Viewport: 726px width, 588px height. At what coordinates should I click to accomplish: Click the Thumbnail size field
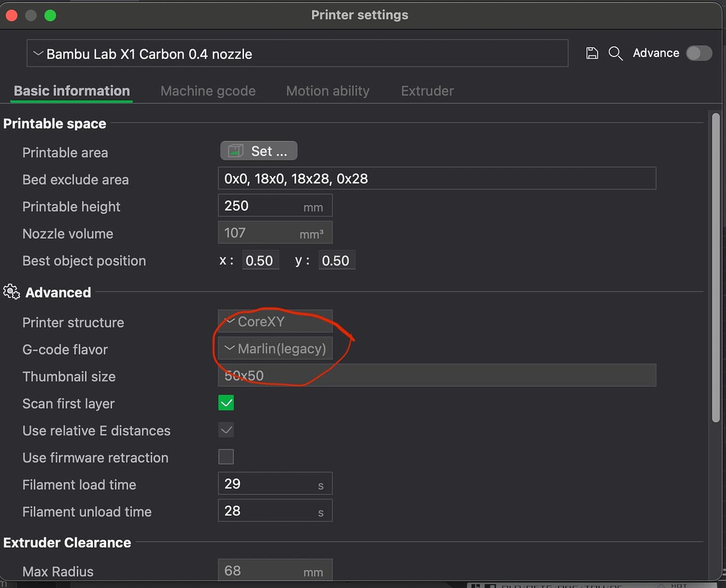click(x=437, y=375)
